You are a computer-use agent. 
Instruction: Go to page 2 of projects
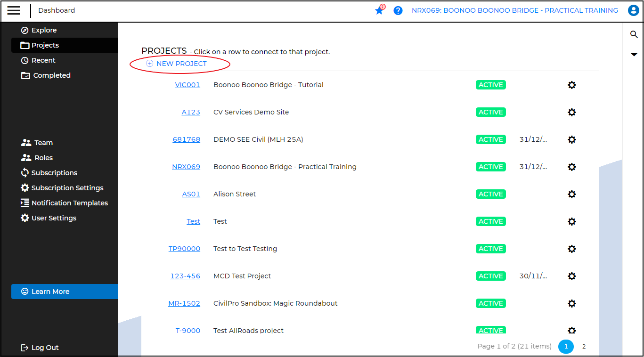tap(584, 347)
